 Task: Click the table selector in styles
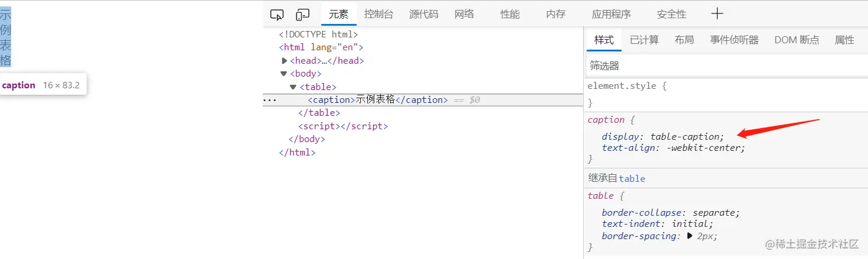point(601,196)
